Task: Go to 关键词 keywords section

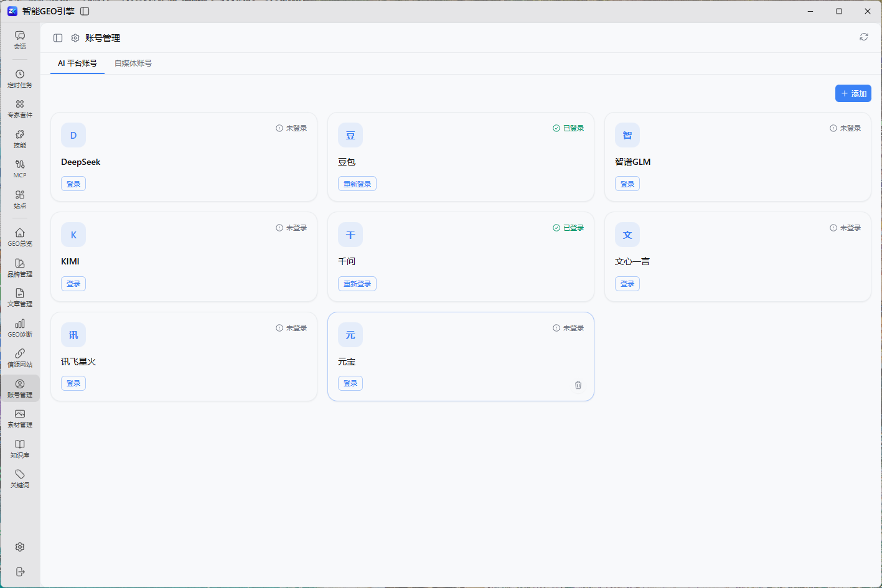Action: [20, 478]
